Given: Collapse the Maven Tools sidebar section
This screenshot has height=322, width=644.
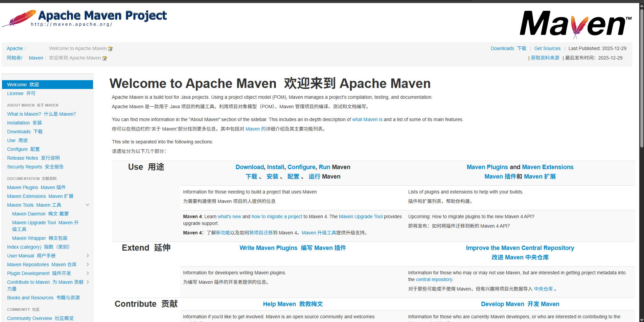Looking at the screenshot, I should [x=88, y=205].
